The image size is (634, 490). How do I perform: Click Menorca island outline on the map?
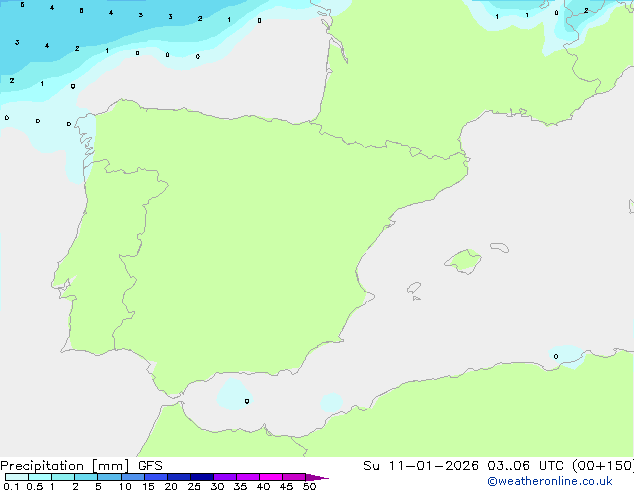click(x=500, y=247)
